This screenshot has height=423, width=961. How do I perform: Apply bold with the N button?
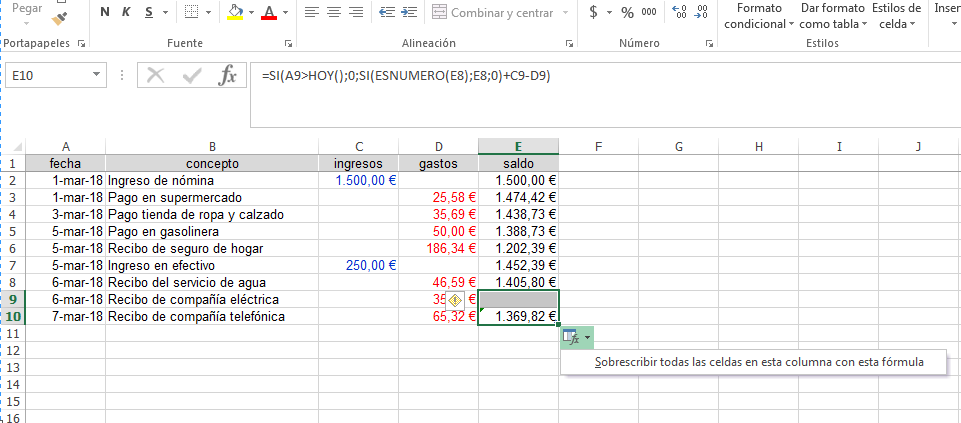105,13
